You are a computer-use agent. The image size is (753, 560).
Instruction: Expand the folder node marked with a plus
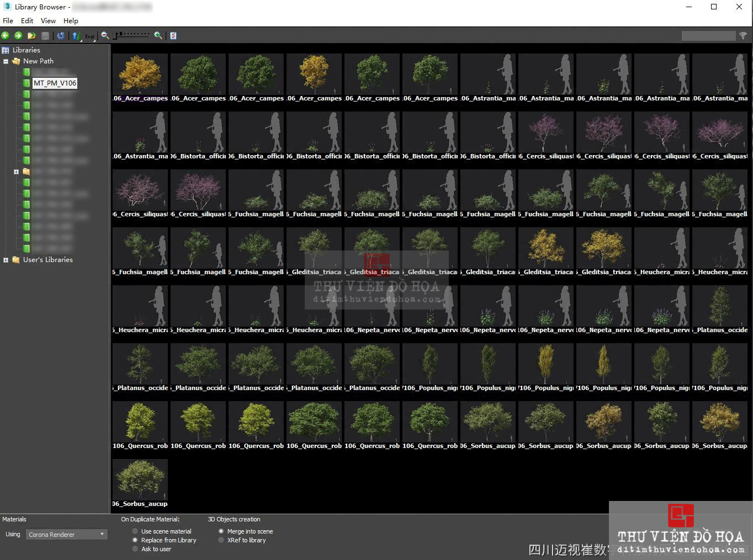pyautogui.click(x=16, y=172)
